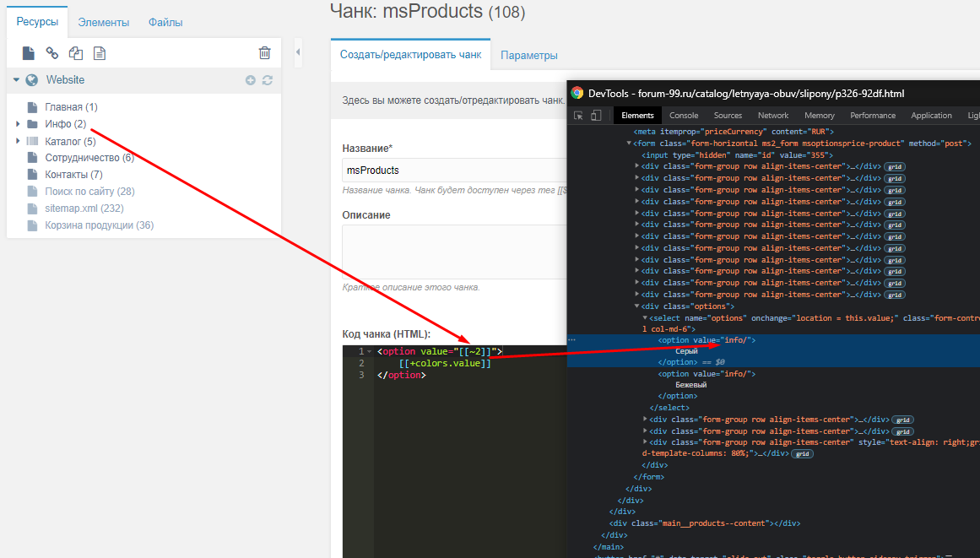Open the Создать/редактировать чанк tab
Screen dimensions: 980x558
click(410, 55)
